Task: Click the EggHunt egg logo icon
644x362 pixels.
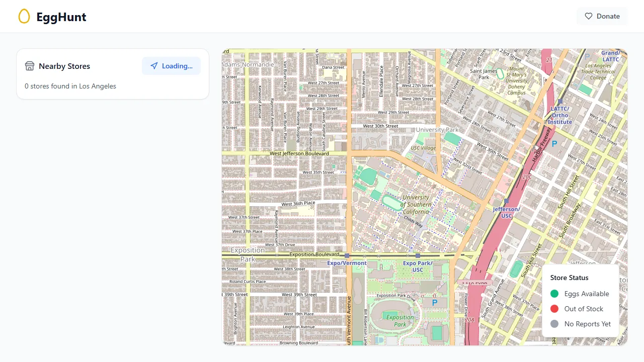Action: 24,16
